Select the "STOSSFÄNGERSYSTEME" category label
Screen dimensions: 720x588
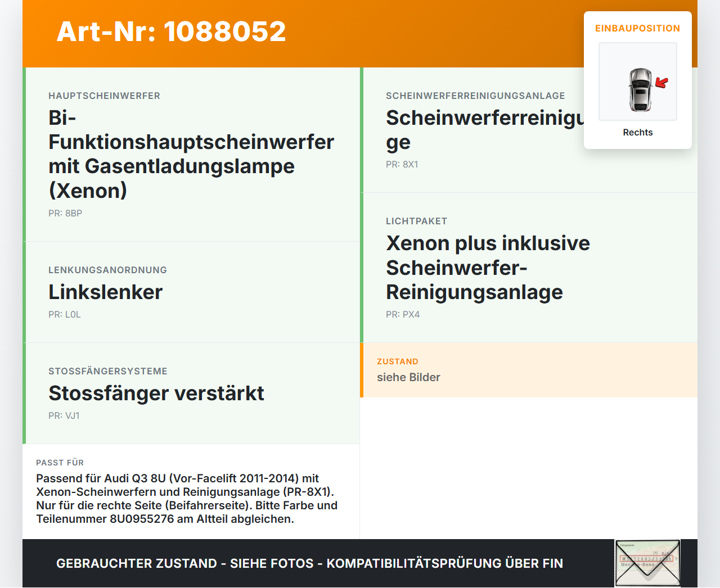click(108, 371)
